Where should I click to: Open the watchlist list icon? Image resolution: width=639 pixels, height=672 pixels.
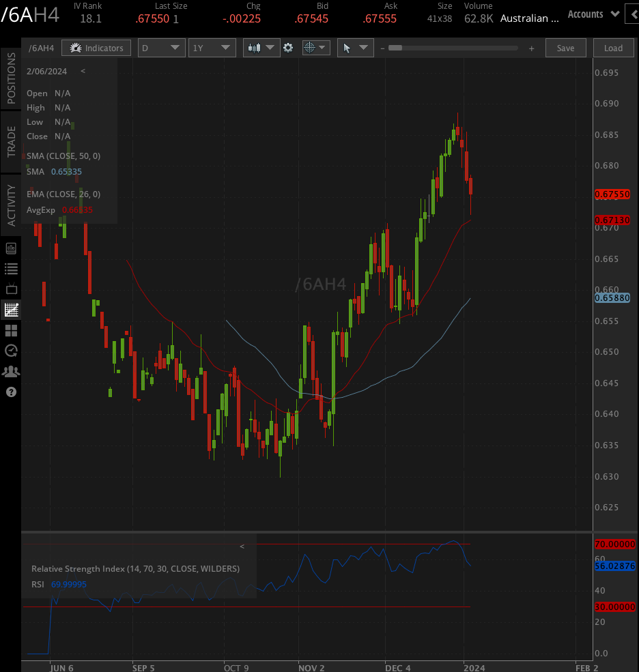click(x=11, y=269)
